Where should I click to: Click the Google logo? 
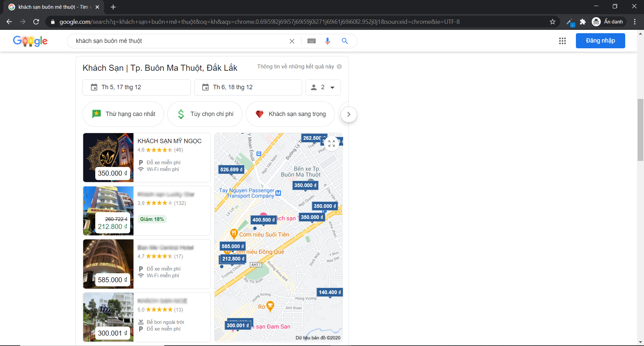(x=30, y=41)
